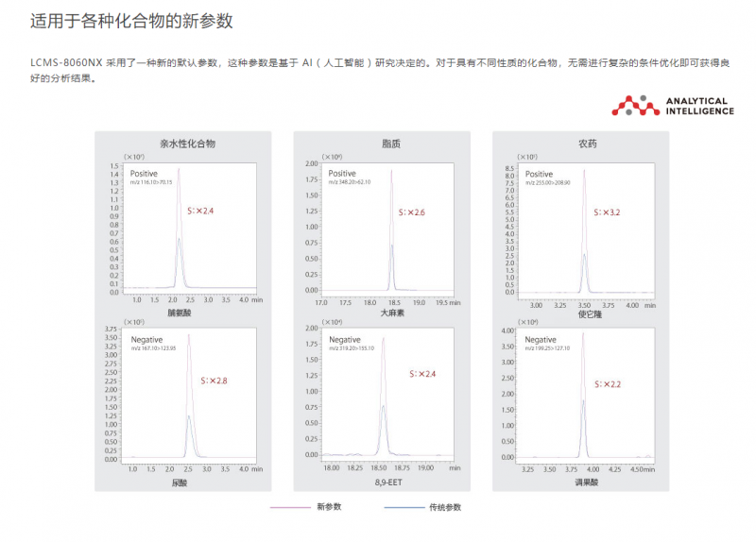Click the S:×2.2 sensitivity label

pos(607,384)
